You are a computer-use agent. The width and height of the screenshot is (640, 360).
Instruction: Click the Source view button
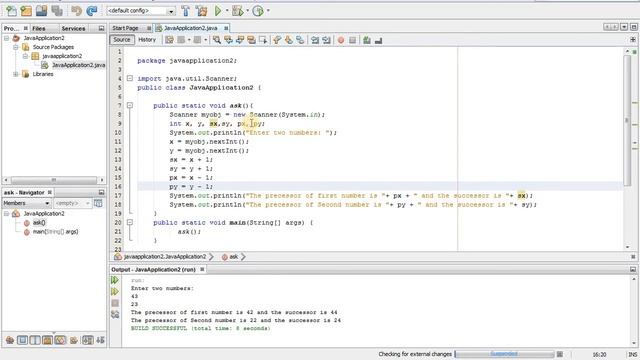pyautogui.click(x=122, y=40)
